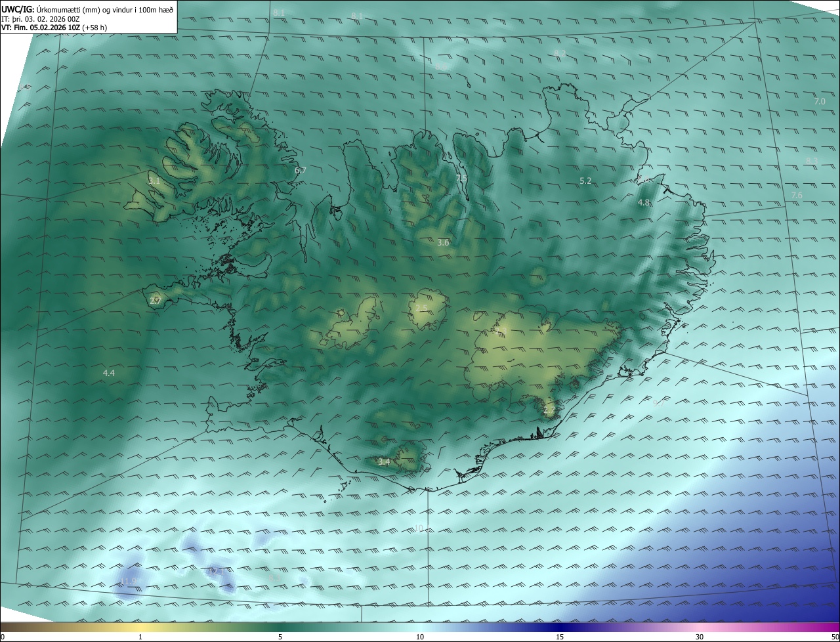Click the color scale tick label 5
The width and height of the screenshot is (840, 642).
tap(280, 637)
